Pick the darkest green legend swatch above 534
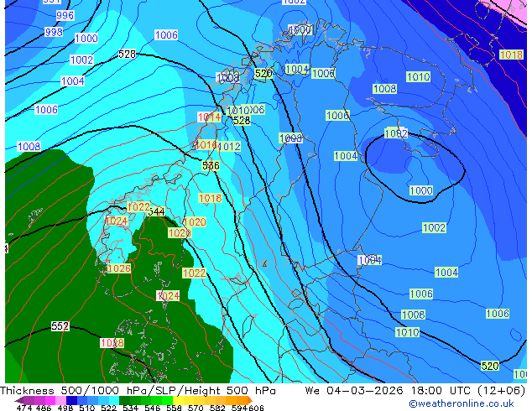This screenshot has width=532, height=411. (x=124, y=400)
